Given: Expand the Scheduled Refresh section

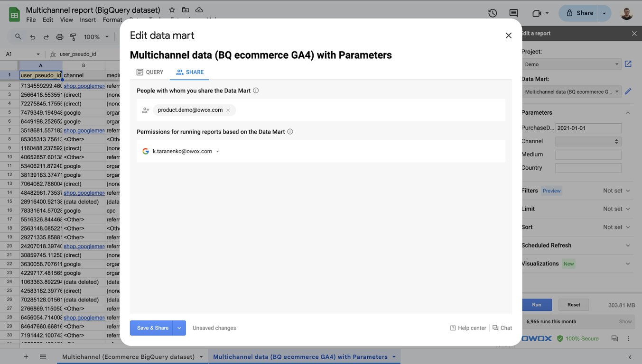Looking at the screenshot, I should [x=628, y=246].
